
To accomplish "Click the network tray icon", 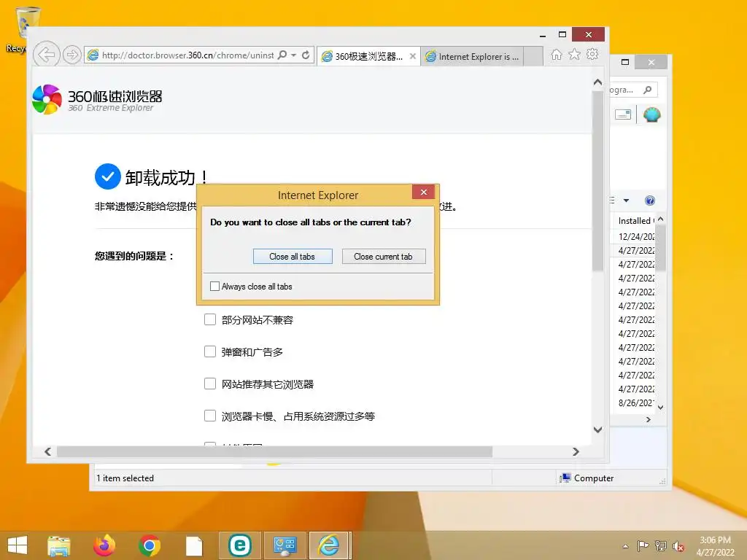I will coord(661,545).
